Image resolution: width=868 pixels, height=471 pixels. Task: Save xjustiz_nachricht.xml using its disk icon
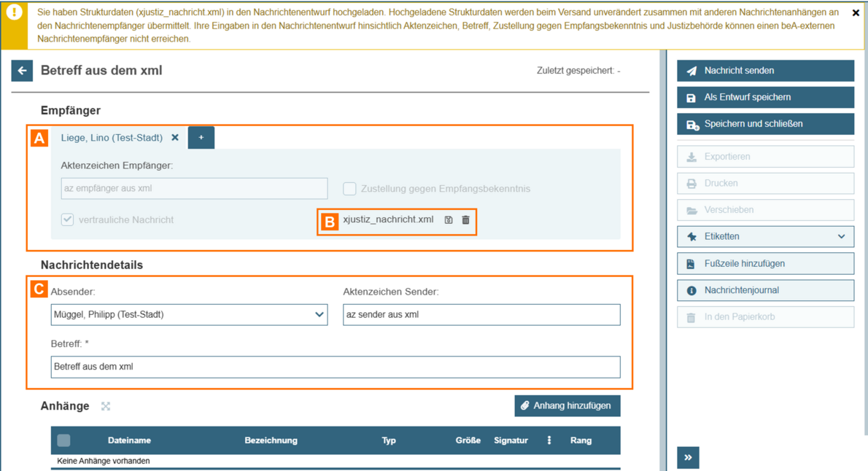449,219
